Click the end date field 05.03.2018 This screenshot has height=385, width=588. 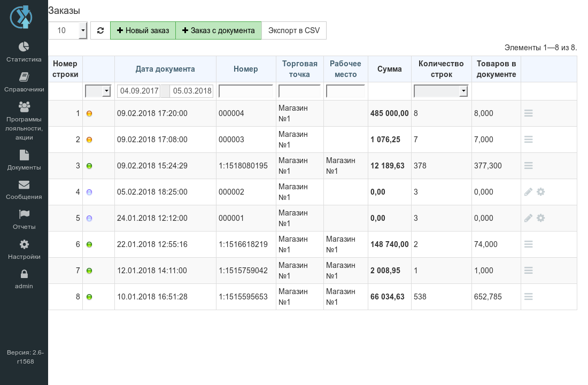click(191, 91)
